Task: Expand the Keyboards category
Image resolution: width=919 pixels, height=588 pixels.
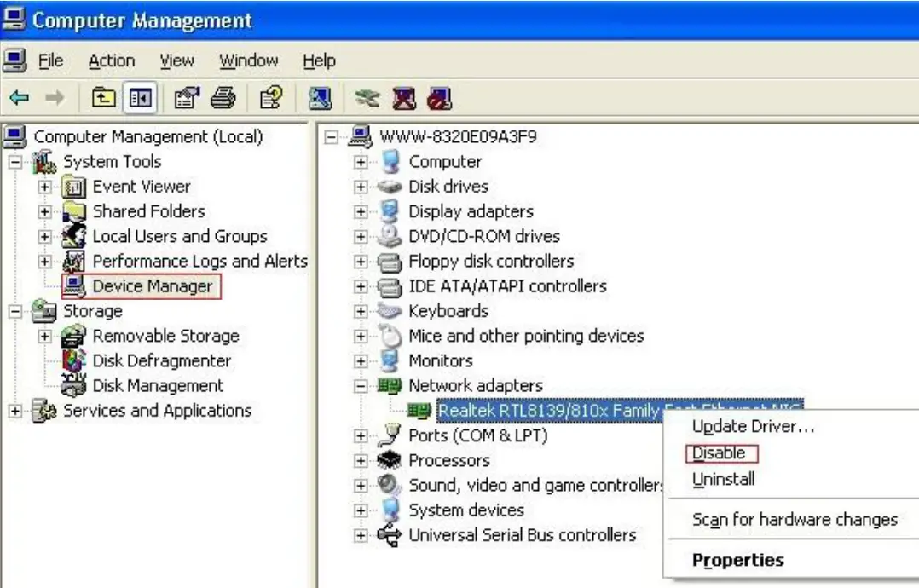Action: click(x=361, y=311)
